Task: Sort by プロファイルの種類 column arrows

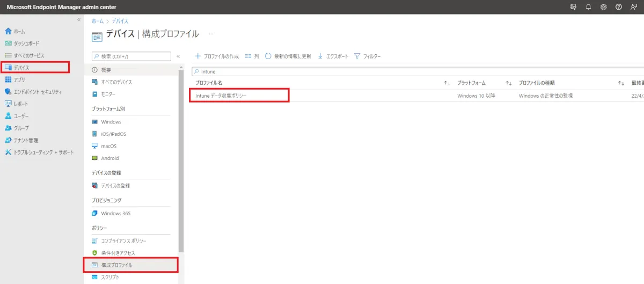Action: 621,83
